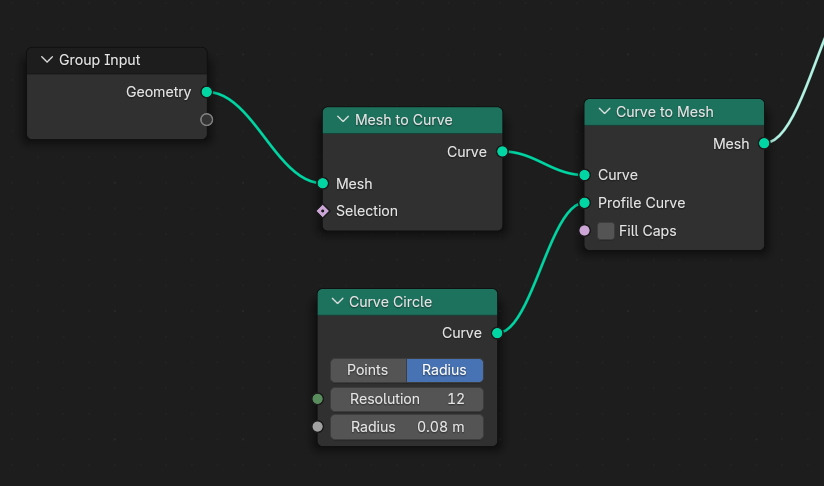The height and width of the screenshot is (486, 824).
Task: Click Mesh to Curve's Curve output socket
Action: coord(502,152)
